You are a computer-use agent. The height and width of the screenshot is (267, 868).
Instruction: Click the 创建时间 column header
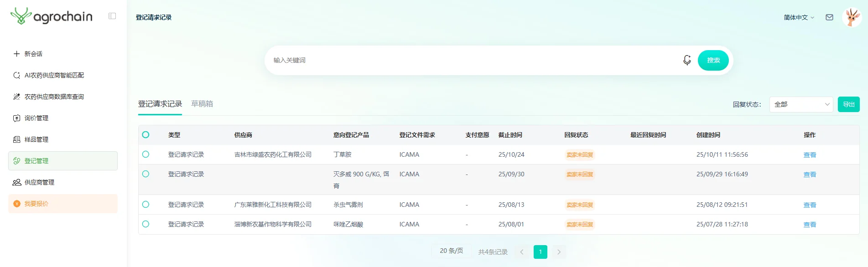(708, 135)
